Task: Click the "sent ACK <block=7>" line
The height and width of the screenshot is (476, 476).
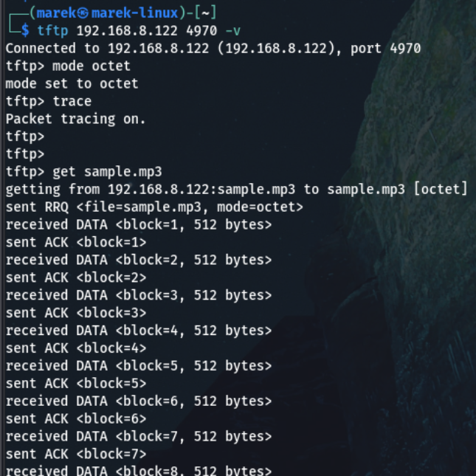Action: [x=75, y=454]
